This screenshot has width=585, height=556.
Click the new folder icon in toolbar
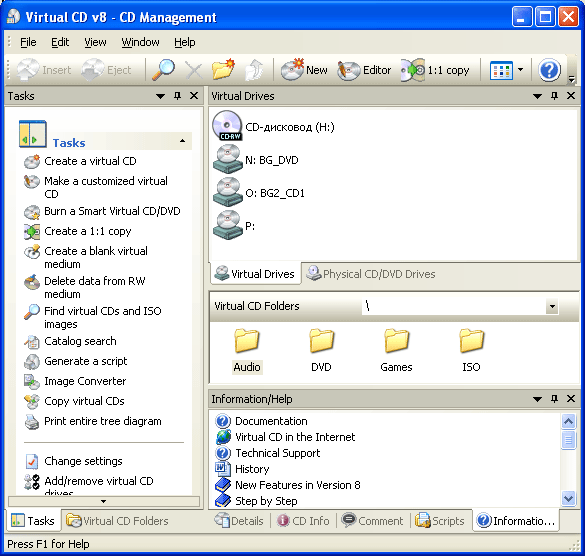(x=223, y=69)
